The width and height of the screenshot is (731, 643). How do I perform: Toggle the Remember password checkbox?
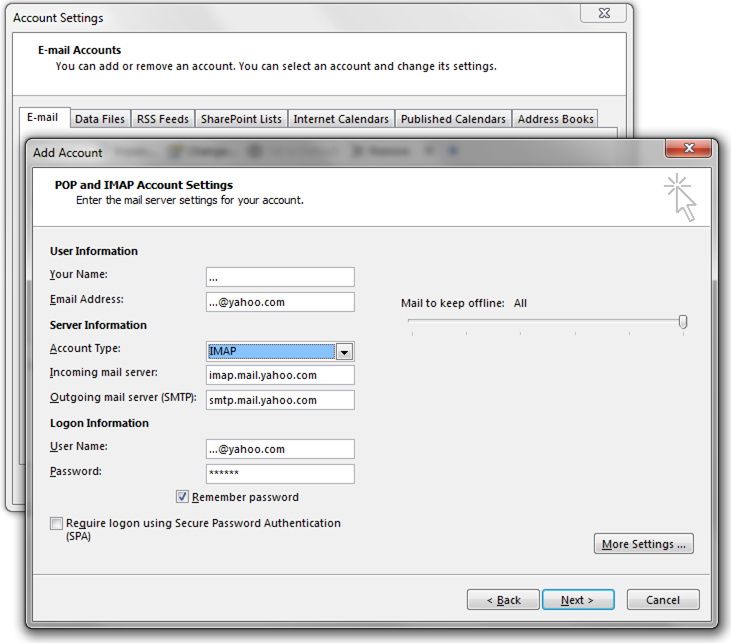(183, 497)
